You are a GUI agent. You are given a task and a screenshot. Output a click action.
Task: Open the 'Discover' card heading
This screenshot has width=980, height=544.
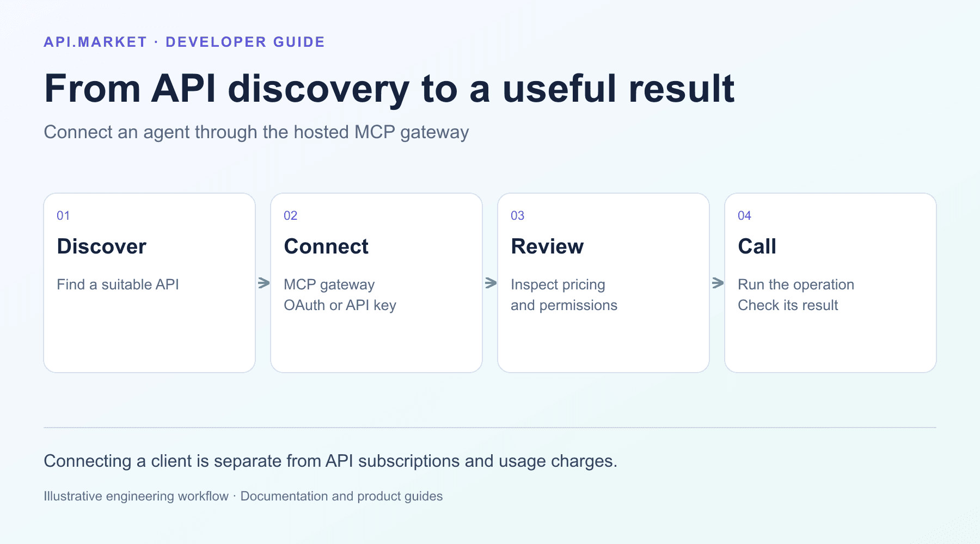[102, 246]
